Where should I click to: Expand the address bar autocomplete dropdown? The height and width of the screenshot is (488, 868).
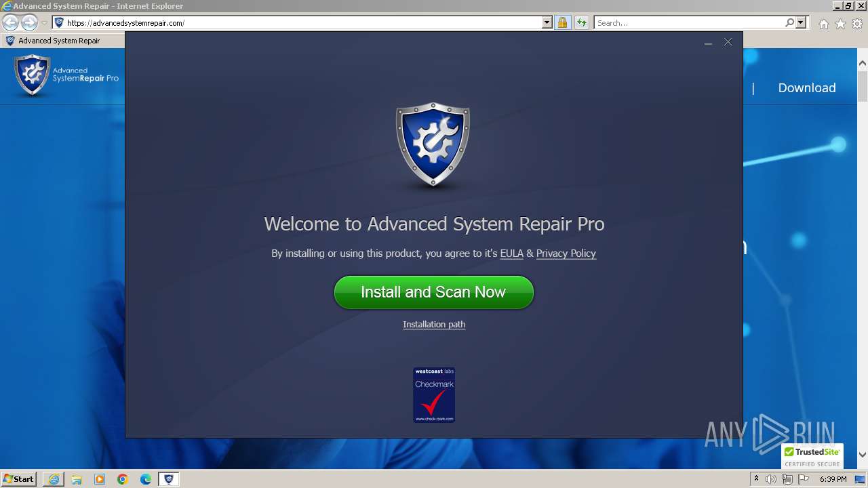tap(547, 22)
